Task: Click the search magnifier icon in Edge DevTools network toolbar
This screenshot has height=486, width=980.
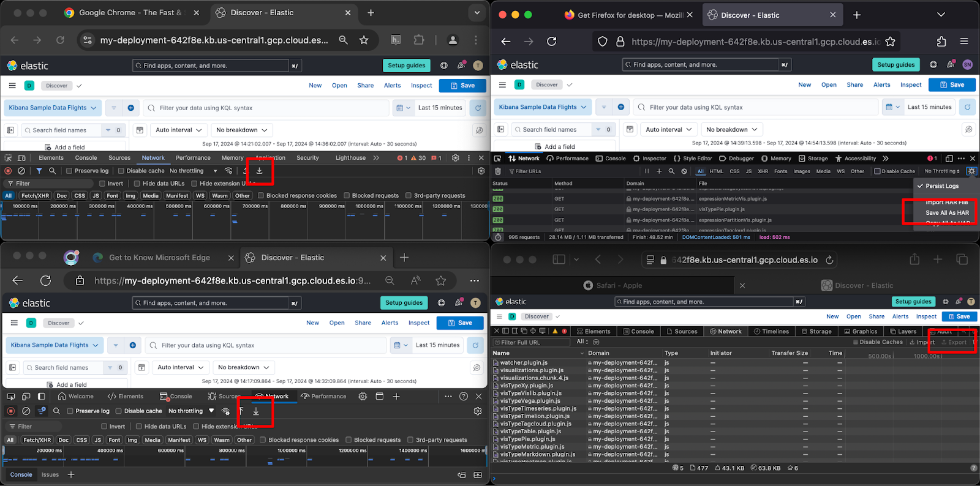Action: [56, 411]
